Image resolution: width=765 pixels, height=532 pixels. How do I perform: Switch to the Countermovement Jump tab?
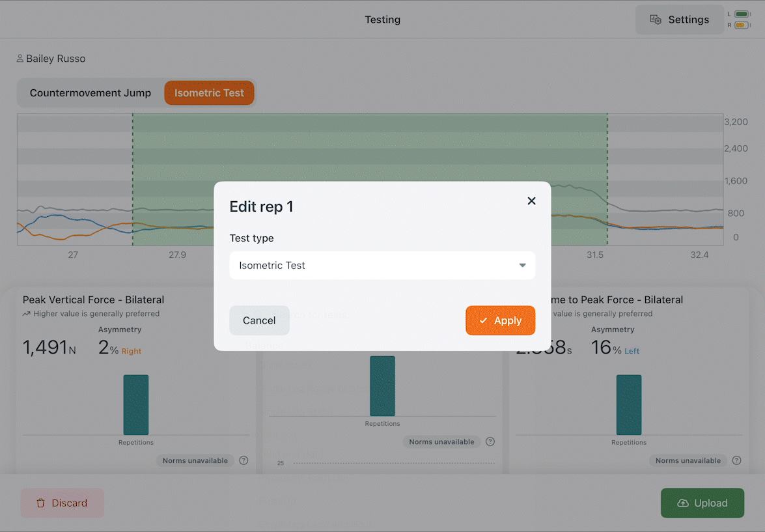[90, 92]
